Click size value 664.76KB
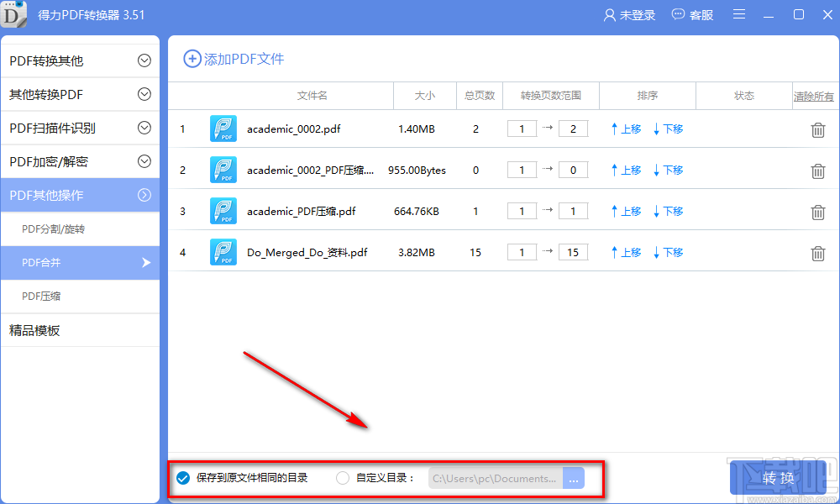This screenshot has width=840, height=504. tap(417, 212)
